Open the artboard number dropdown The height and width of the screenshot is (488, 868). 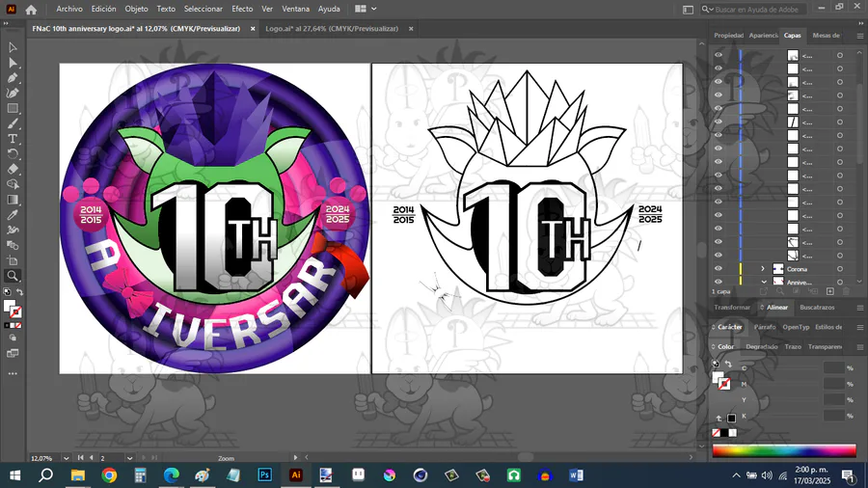pos(129,458)
